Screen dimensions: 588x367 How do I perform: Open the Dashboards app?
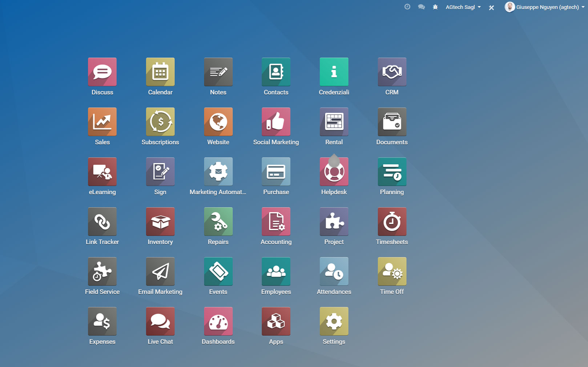[218, 321]
